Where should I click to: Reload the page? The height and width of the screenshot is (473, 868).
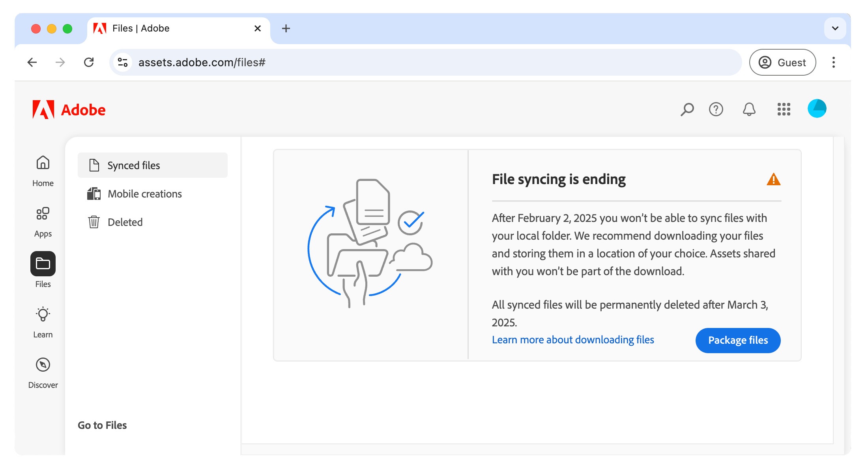(x=89, y=62)
